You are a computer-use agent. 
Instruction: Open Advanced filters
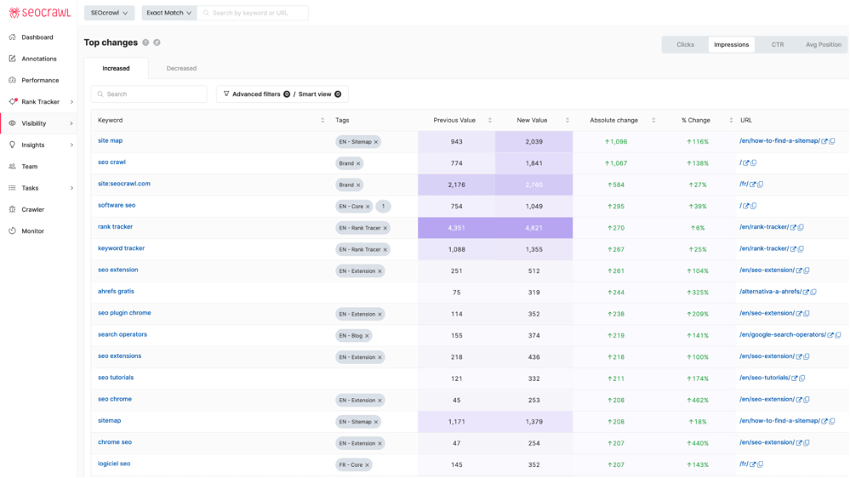256,94
